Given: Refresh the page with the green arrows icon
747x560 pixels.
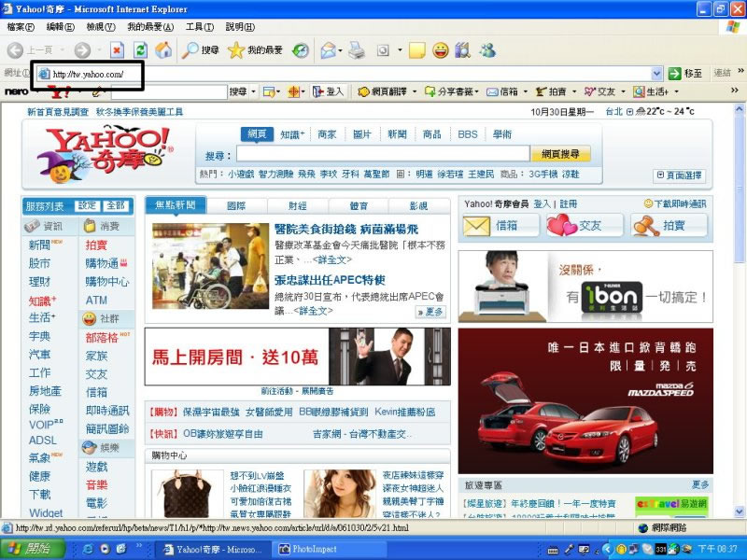Looking at the screenshot, I should 141,50.
